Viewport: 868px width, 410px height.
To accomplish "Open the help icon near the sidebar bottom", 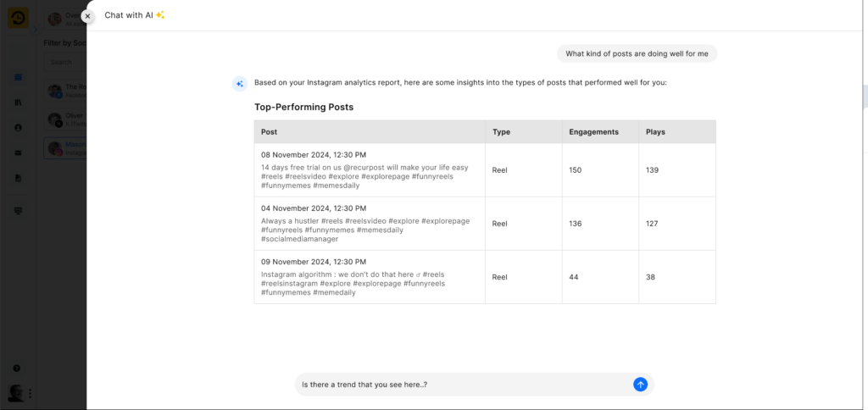I will [17, 368].
